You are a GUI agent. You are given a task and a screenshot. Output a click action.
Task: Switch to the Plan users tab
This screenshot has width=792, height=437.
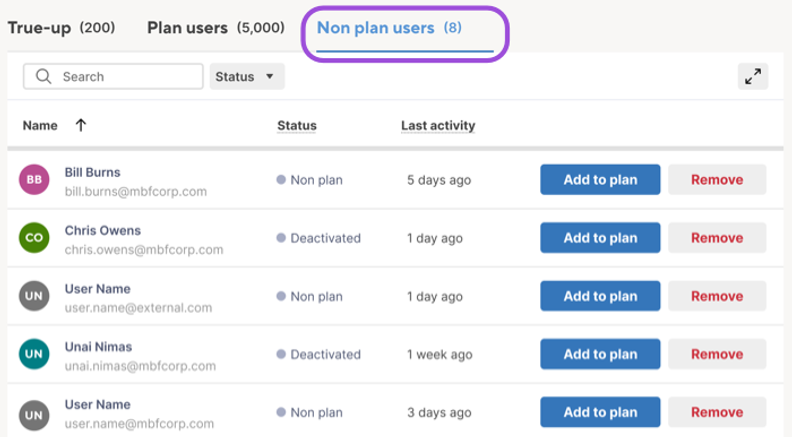point(216,28)
